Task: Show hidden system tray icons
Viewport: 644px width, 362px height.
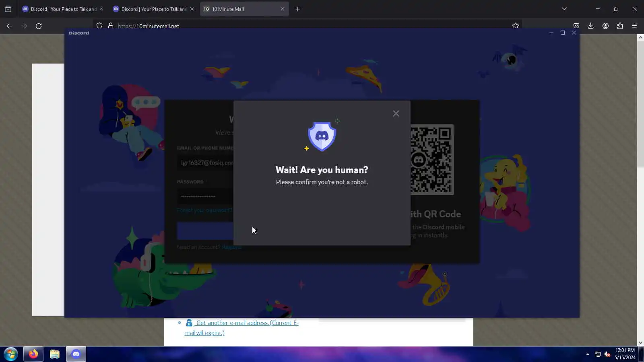Action: tap(588, 354)
